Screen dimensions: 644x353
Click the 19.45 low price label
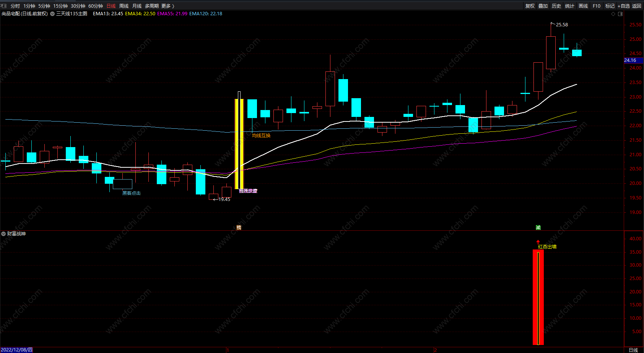(x=224, y=199)
